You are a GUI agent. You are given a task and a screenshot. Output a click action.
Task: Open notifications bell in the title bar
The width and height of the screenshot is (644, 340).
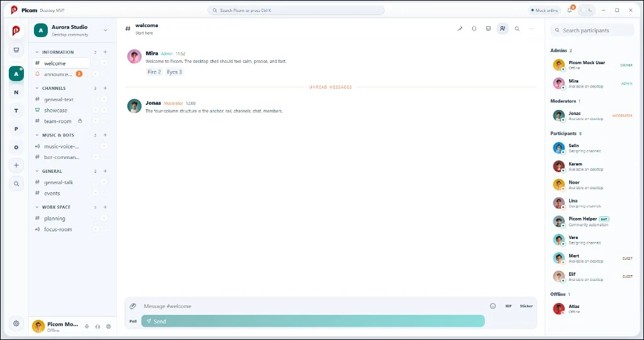[x=570, y=10]
